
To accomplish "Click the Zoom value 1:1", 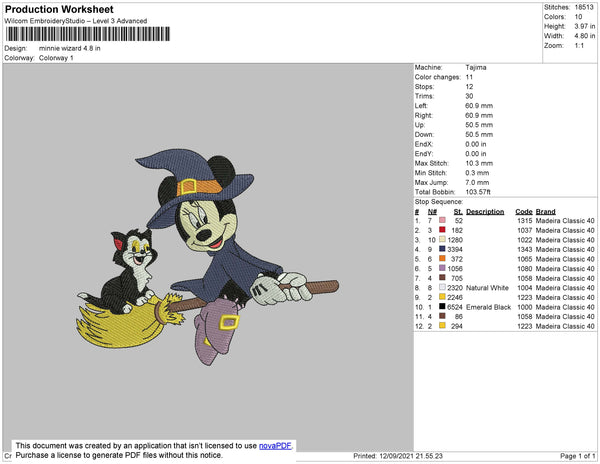I will point(579,46).
